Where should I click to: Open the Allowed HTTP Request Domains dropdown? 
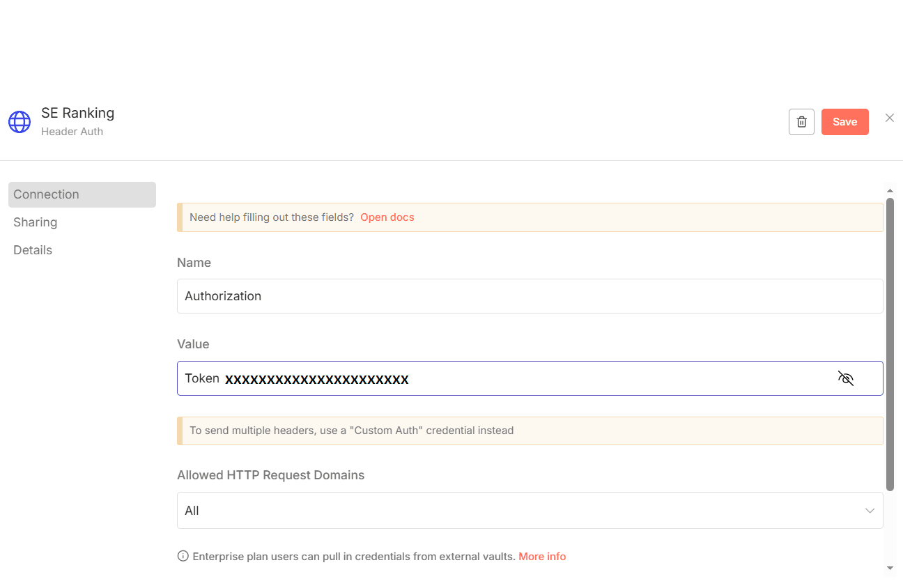point(530,511)
